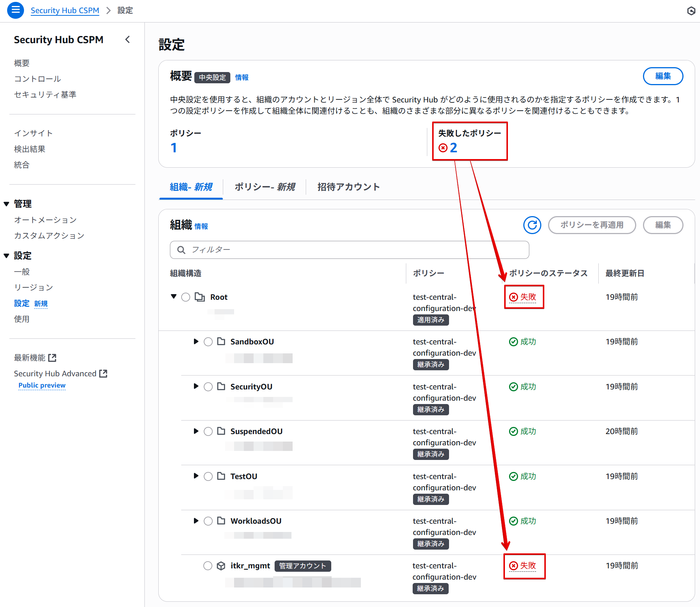
Task: Open the Security Hub CSPM breadcrumb link
Action: pyautogui.click(x=65, y=11)
